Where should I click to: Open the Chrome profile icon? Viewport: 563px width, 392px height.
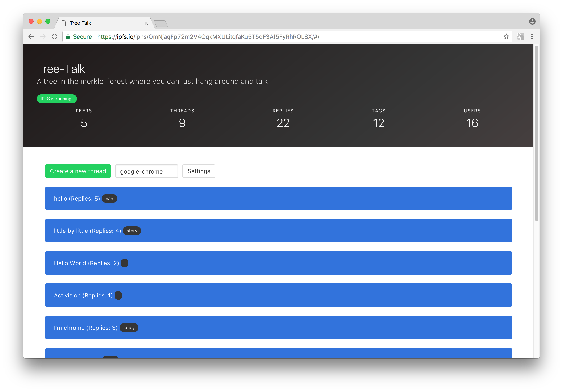tap(532, 22)
